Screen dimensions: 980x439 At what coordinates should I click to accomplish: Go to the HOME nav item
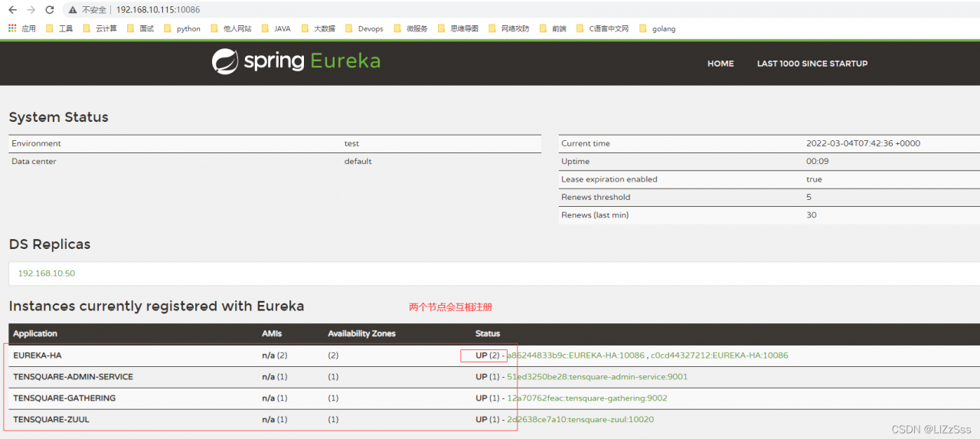click(x=720, y=64)
